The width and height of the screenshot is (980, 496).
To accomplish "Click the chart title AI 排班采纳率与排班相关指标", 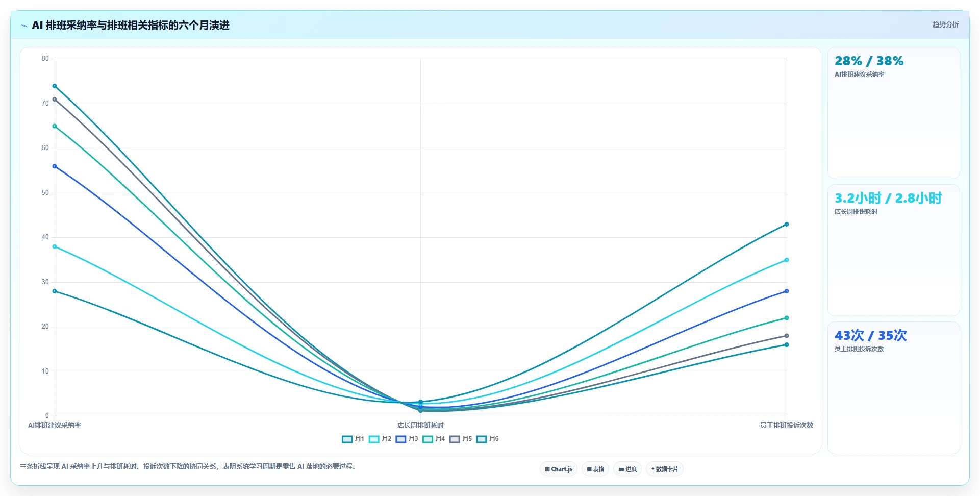I will [x=131, y=25].
